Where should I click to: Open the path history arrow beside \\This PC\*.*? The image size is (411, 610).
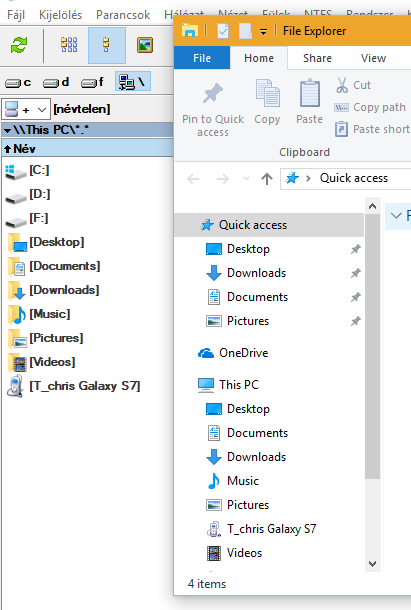point(8,130)
